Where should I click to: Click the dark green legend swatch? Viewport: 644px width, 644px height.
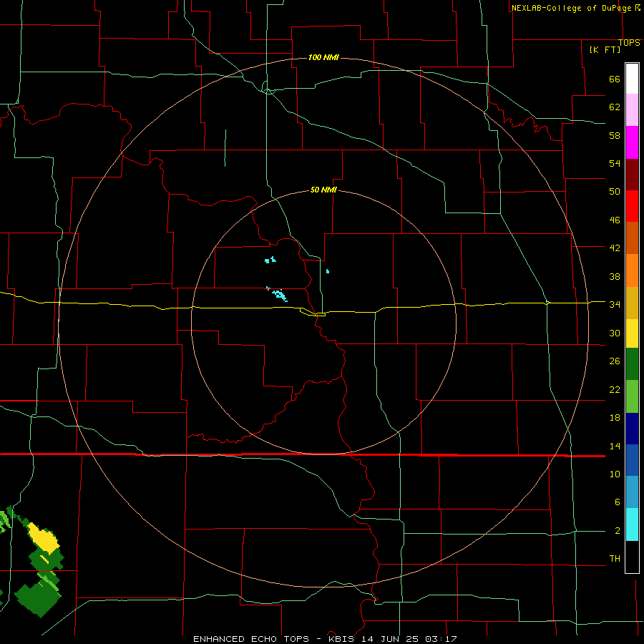pyautogui.click(x=632, y=364)
